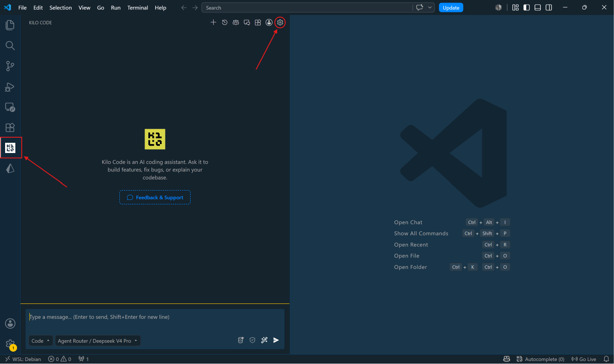Viewport: 614px width, 364px height.
Task: Click the codebase indexing database icon
Action: click(x=241, y=340)
